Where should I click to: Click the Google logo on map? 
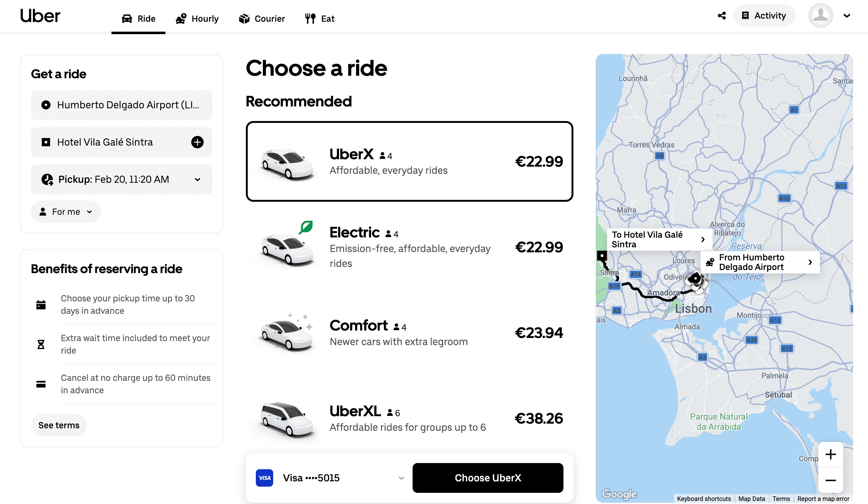tap(619, 494)
